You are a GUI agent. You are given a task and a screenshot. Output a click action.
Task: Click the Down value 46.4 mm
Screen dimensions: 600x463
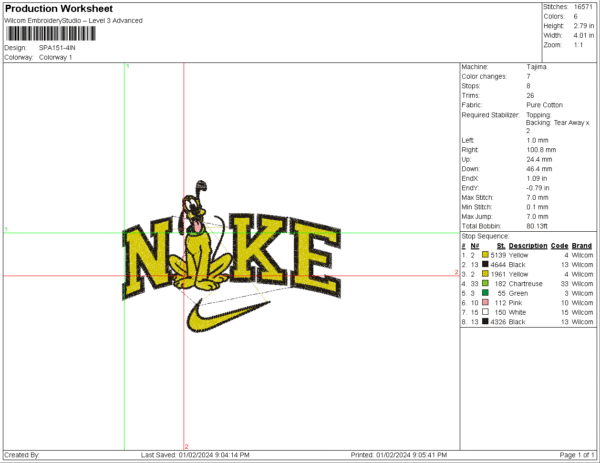[x=540, y=169]
